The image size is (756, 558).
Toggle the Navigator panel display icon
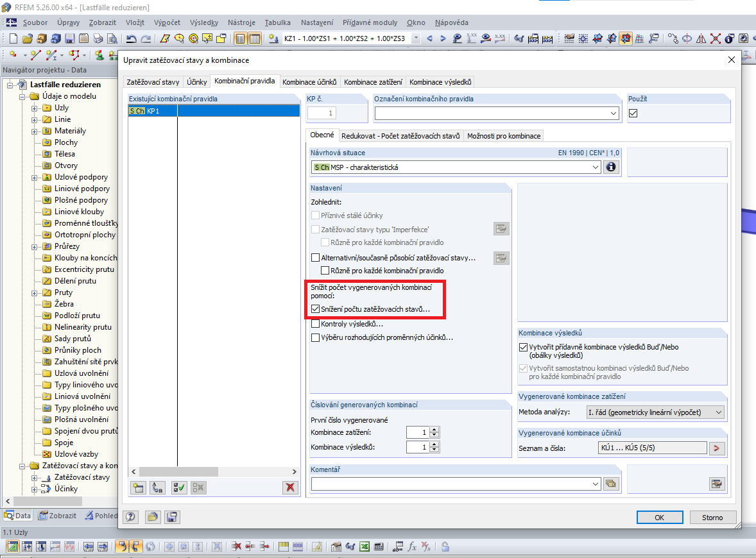[x=240, y=38]
